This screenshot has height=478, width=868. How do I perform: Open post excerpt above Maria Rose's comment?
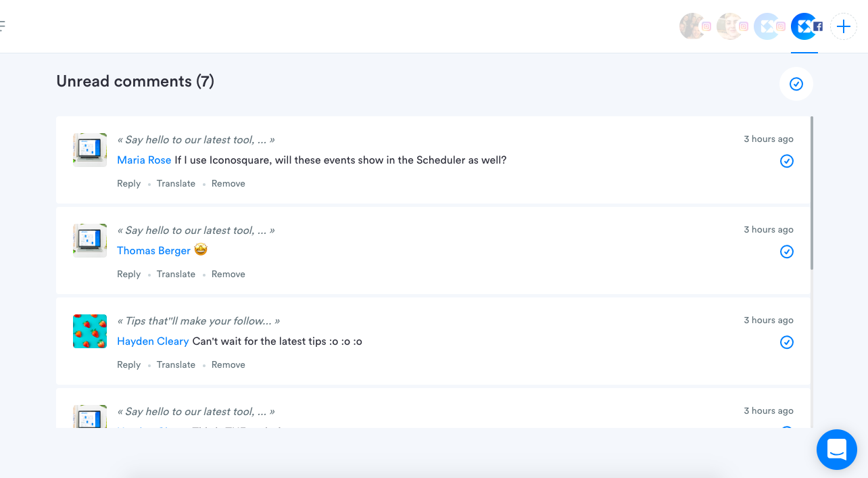[x=196, y=140]
